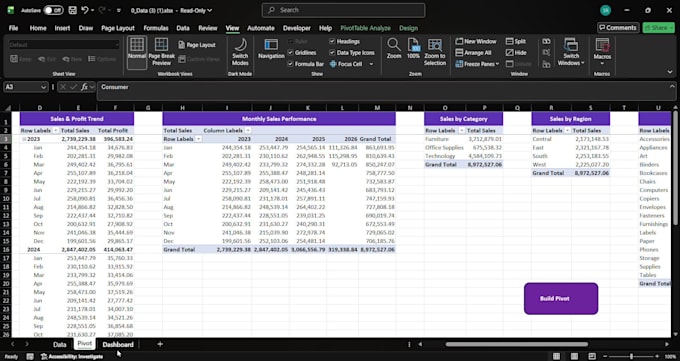Open Row Labels filter in Sales by Region

coord(568,131)
